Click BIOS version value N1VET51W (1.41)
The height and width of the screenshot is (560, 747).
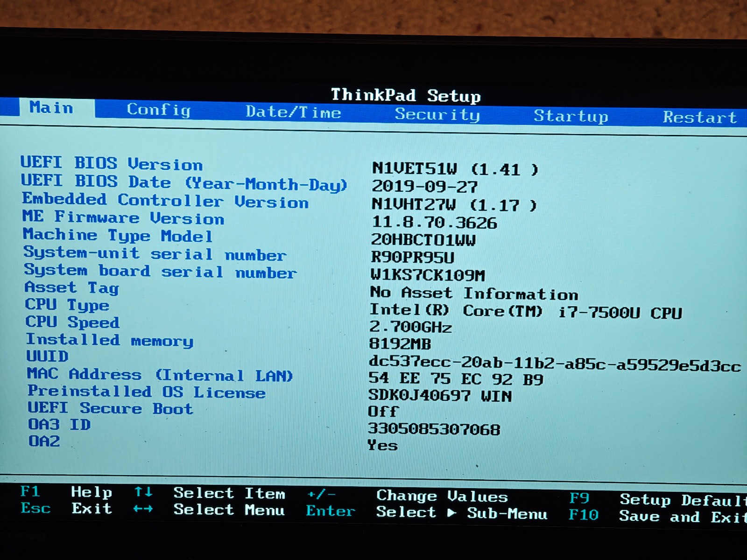coord(455,169)
